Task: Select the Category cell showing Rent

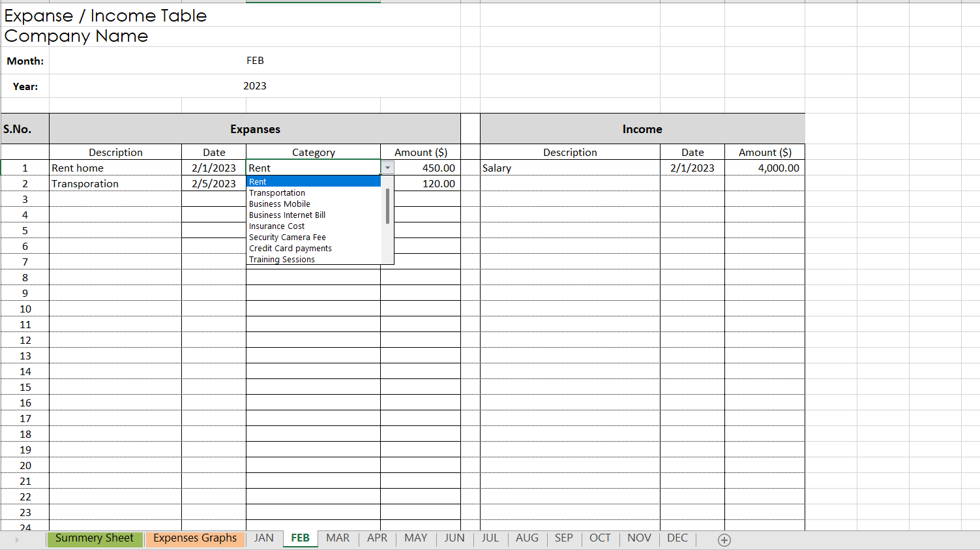Action: [313, 168]
